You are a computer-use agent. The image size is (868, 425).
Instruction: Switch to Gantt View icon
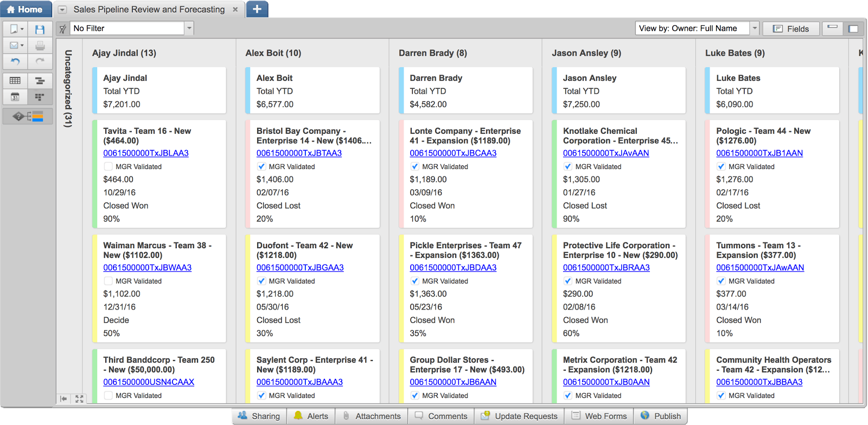40,81
